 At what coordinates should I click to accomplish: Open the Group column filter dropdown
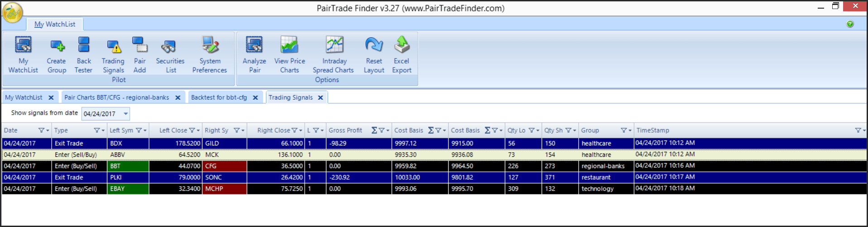[626, 130]
